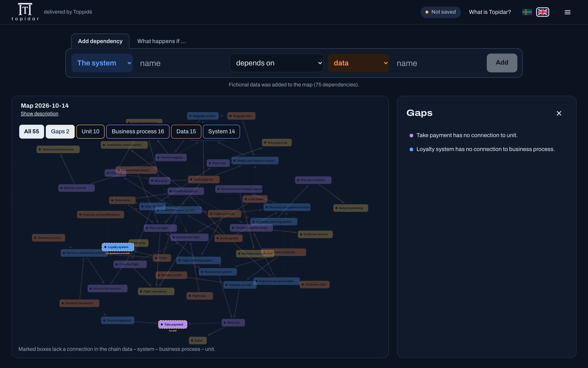Image resolution: width=588 pixels, height=368 pixels.
Task: Select the Loyalty system node
Action: click(x=118, y=247)
